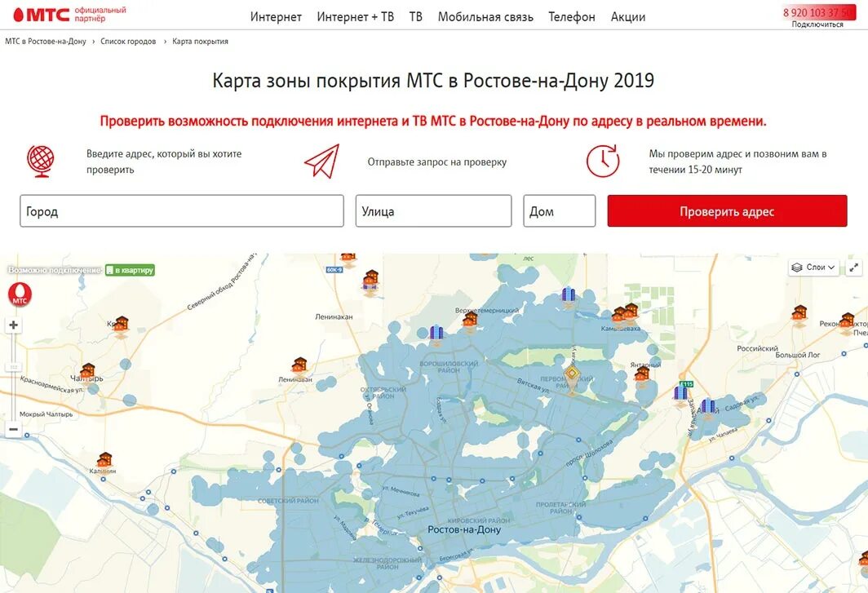This screenshot has height=593, width=868.
Task: Click the Советский район label on the map
Action: coord(288,501)
